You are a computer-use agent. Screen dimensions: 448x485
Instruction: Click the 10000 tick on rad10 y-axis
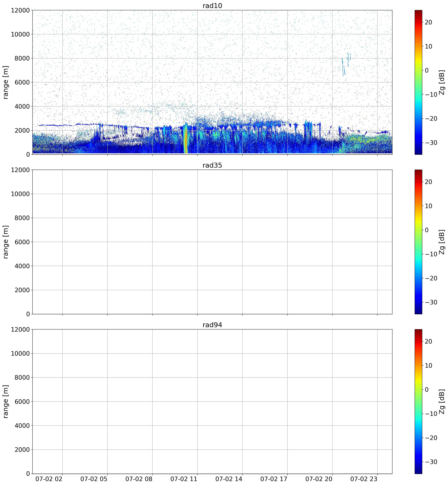(x=20, y=34)
